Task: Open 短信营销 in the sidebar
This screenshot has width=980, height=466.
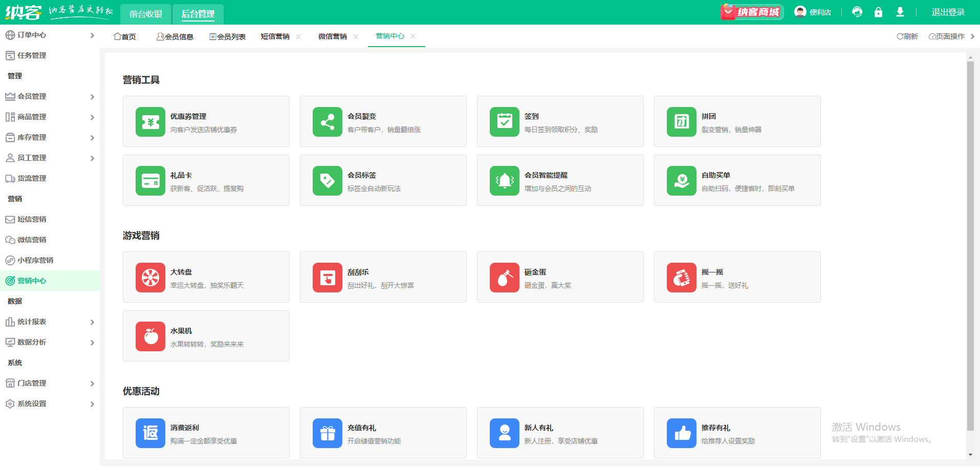Action: [50, 219]
